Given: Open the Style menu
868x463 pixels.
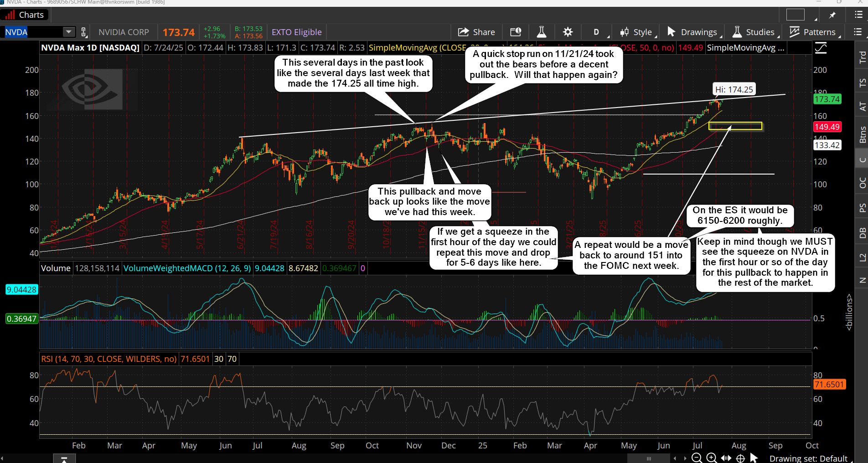Looking at the screenshot, I should click(x=638, y=32).
